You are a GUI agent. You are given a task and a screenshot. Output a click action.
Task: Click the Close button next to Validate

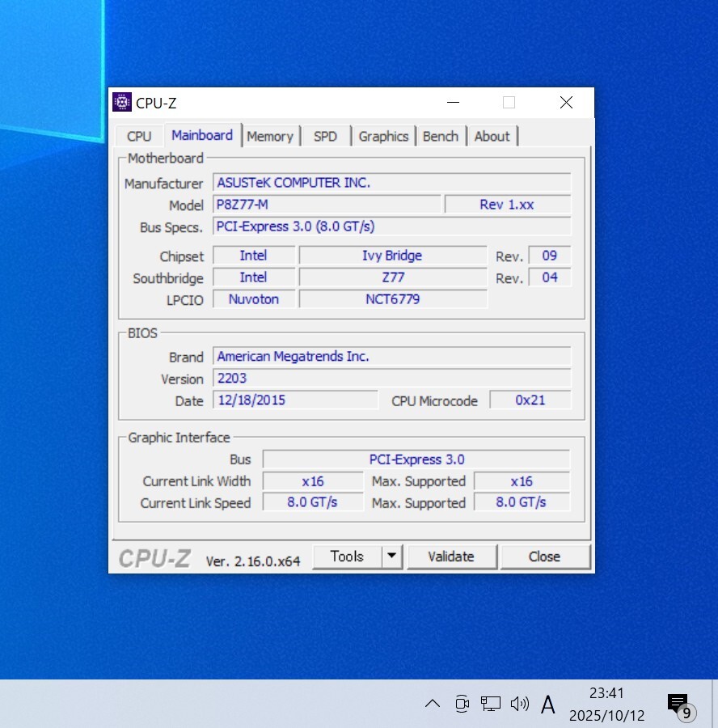coord(544,557)
